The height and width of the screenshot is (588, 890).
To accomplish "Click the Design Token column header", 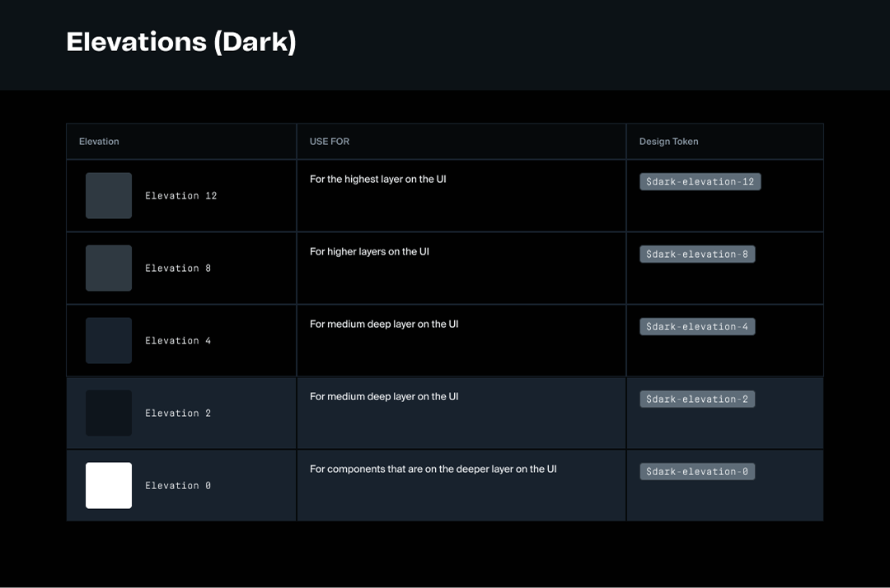I will coord(668,142).
